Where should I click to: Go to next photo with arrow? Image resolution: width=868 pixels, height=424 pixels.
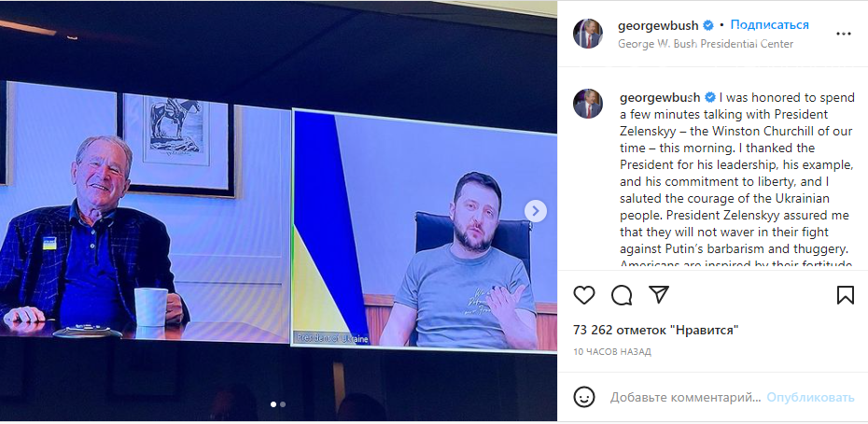click(x=536, y=211)
